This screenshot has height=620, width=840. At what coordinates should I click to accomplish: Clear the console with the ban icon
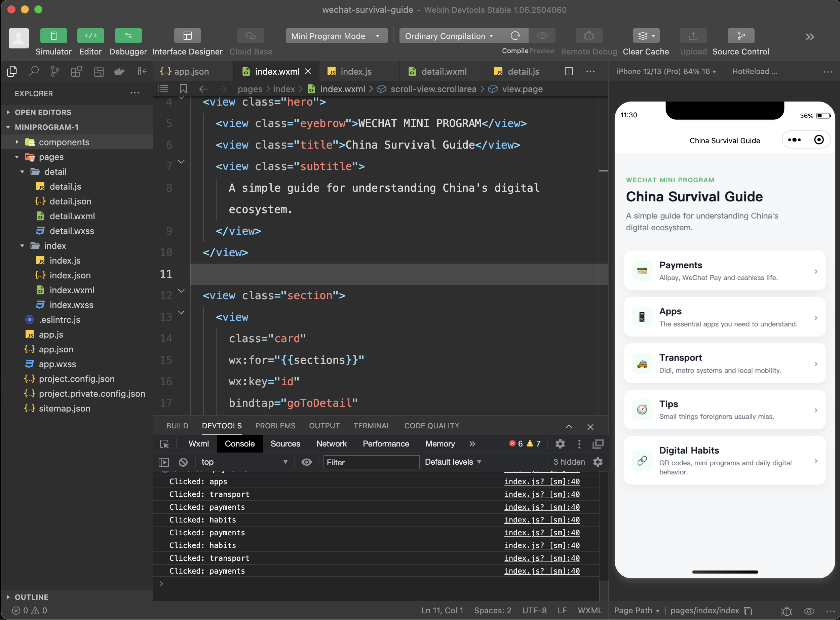[x=183, y=462]
